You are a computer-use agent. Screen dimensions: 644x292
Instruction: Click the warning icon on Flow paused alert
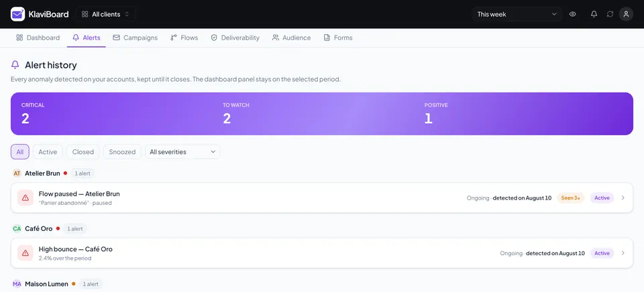click(25, 198)
